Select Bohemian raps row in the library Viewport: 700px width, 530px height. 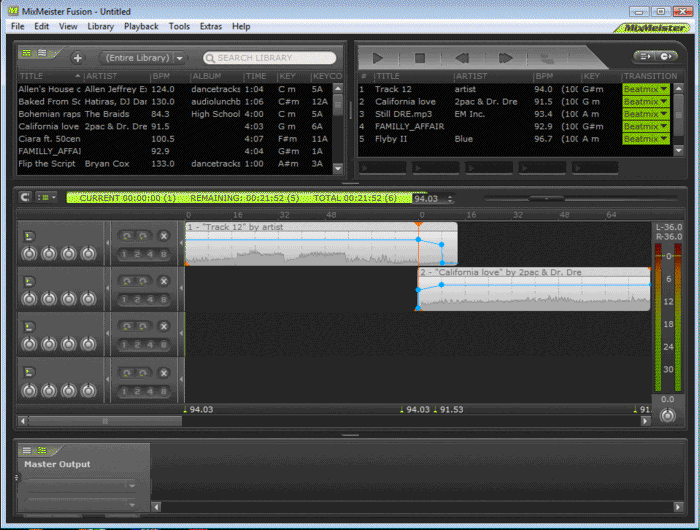click(175, 114)
